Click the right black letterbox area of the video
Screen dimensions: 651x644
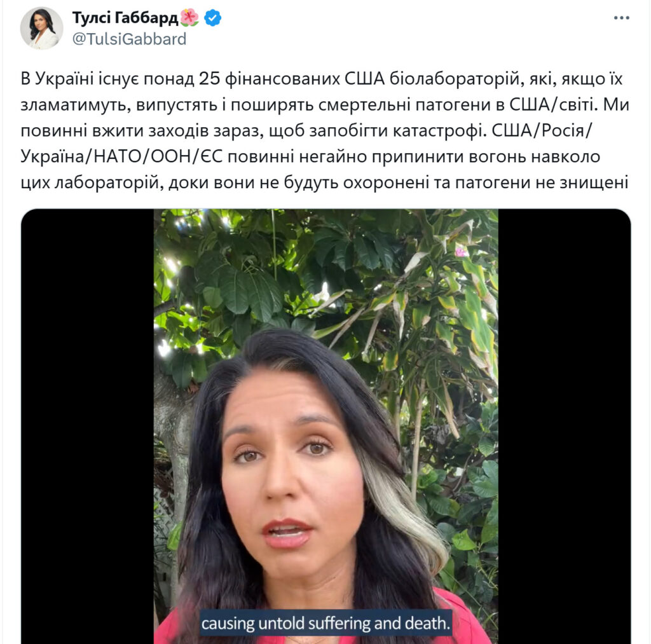point(565,427)
